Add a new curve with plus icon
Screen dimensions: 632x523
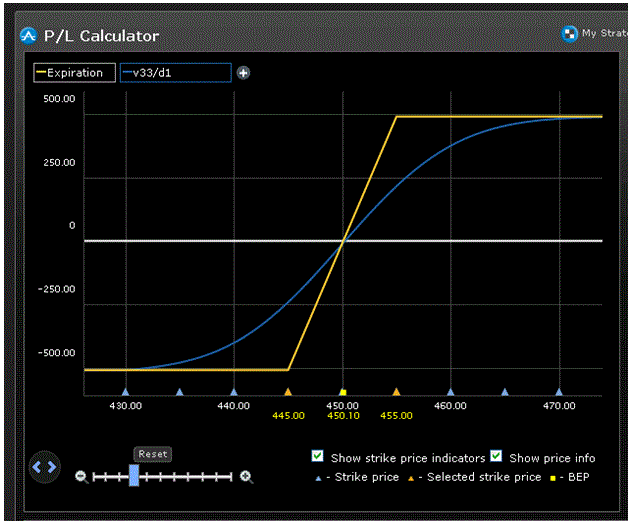pos(243,73)
